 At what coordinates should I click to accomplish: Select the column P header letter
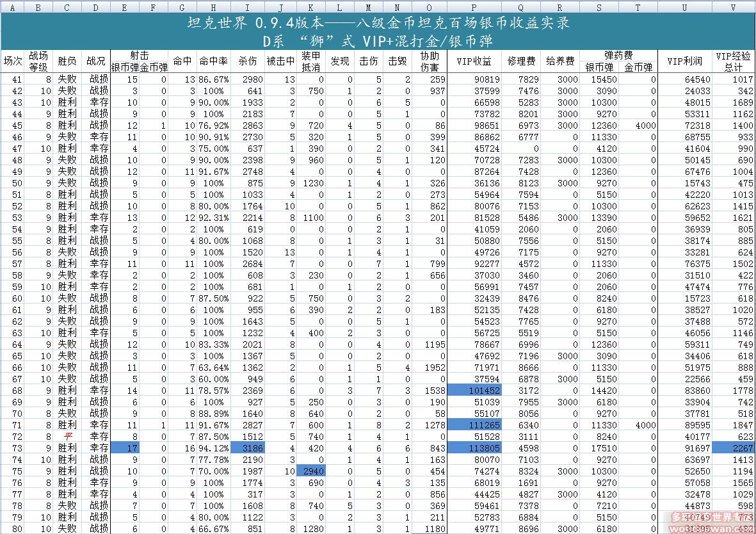(x=474, y=7)
